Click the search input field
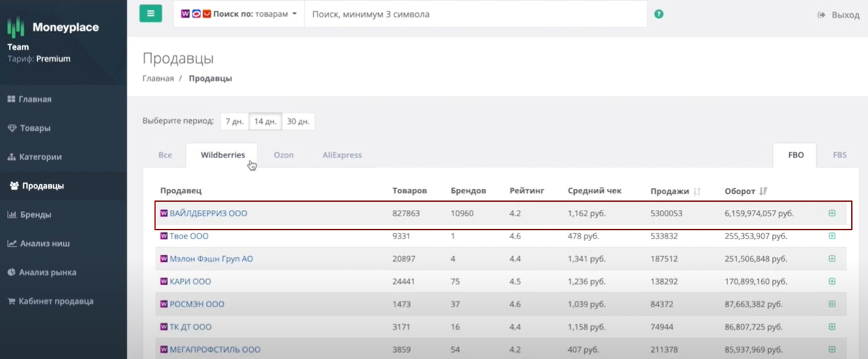868x359 pixels. pyautogui.click(x=476, y=14)
